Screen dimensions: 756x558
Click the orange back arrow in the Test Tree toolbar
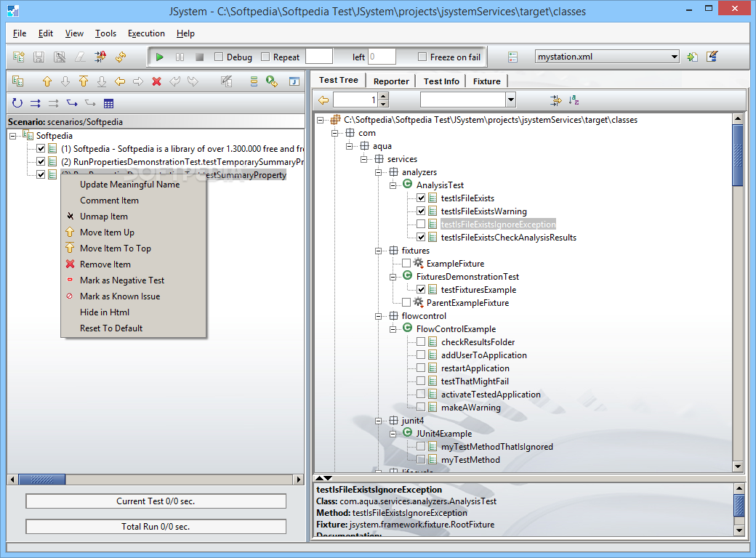click(x=323, y=100)
